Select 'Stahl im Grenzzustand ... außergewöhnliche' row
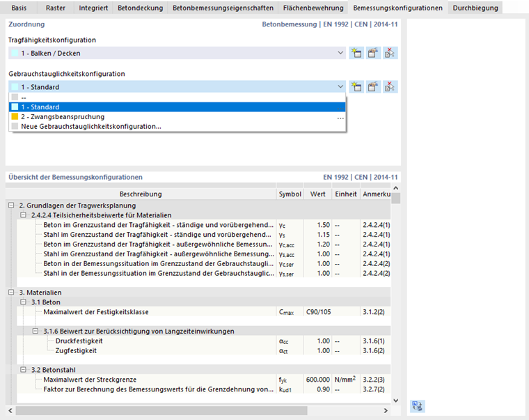 point(204,254)
